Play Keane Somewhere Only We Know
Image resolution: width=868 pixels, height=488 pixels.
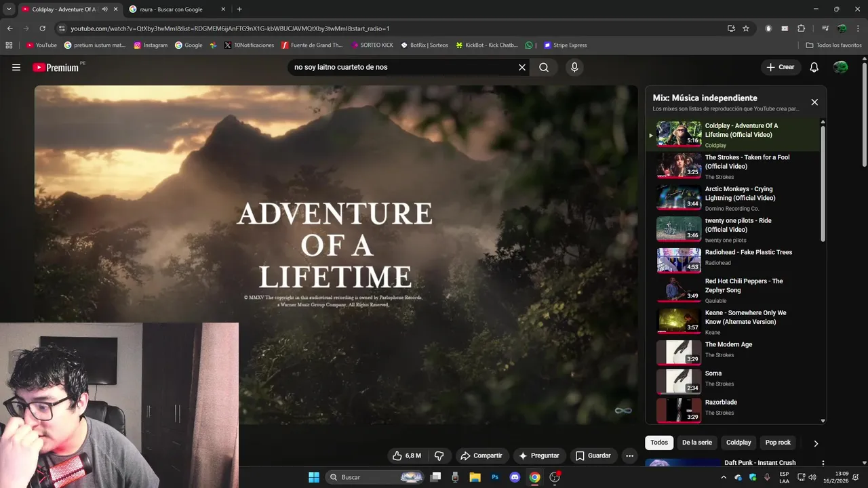(734, 321)
